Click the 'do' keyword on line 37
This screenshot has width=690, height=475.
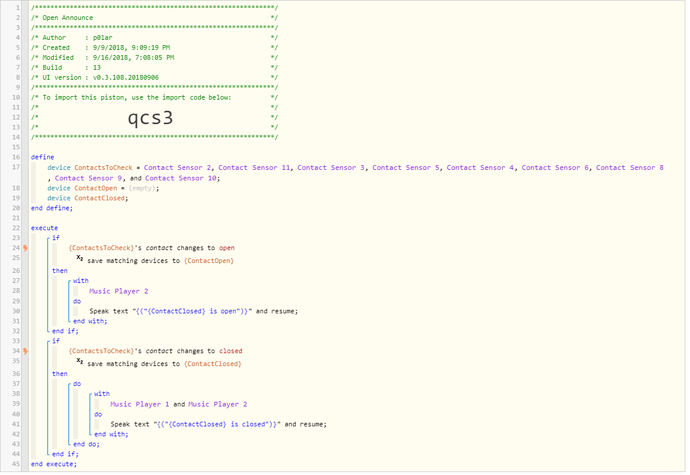[x=77, y=384]
